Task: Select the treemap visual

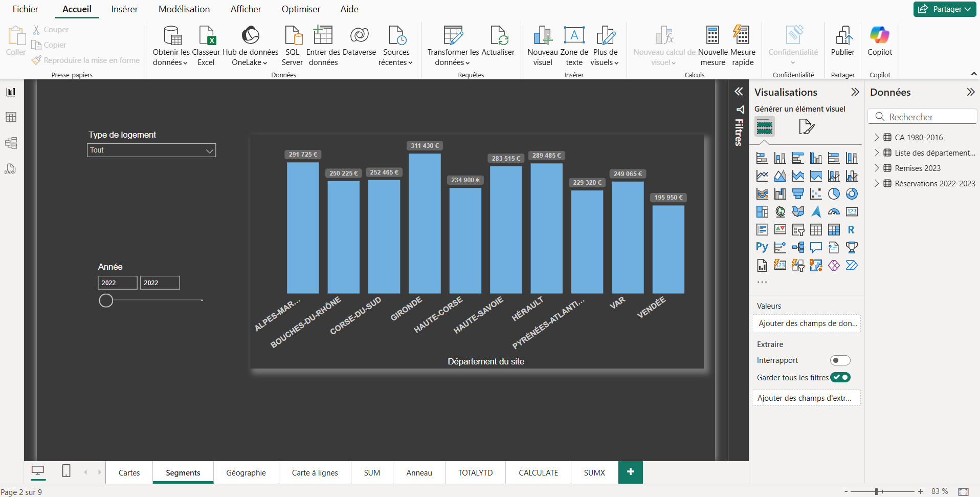Action: click(x=762, y=212)
